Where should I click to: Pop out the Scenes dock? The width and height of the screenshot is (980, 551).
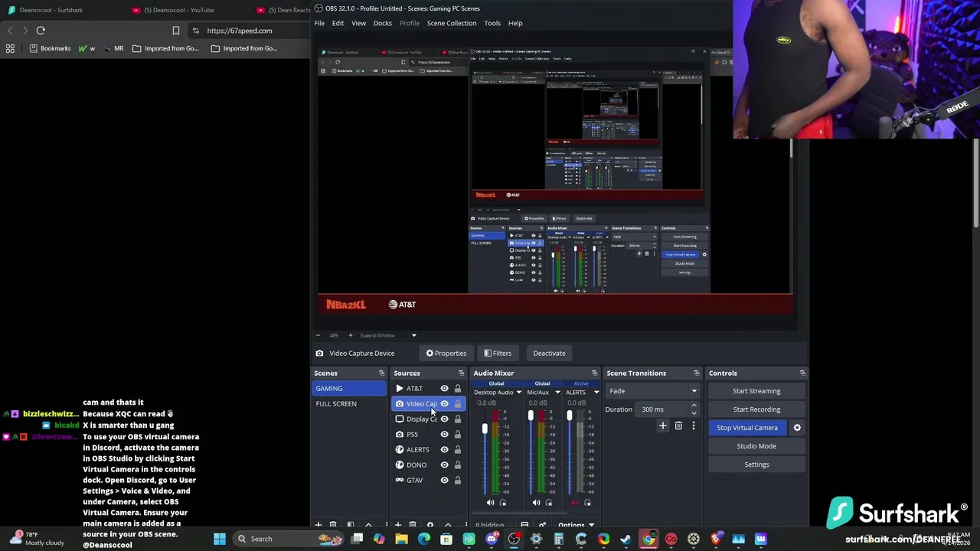pos(381,373)
